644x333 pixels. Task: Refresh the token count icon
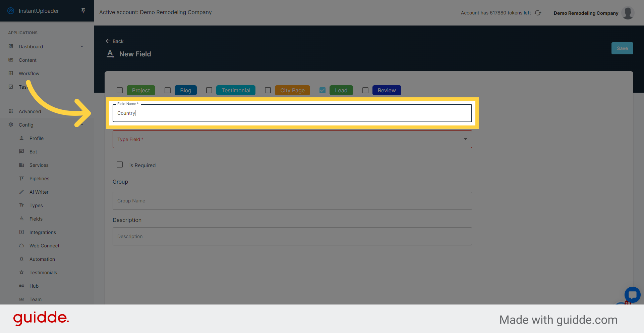[538, 13]
